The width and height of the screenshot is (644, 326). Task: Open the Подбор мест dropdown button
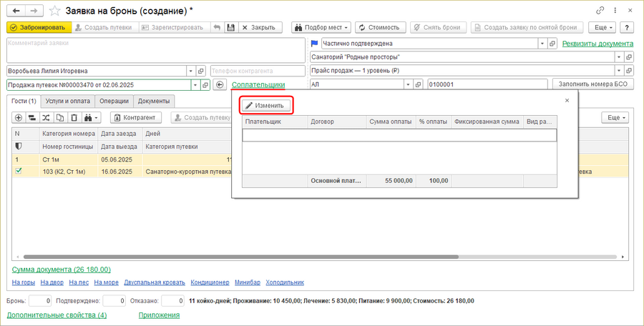[x=321, y=27]
